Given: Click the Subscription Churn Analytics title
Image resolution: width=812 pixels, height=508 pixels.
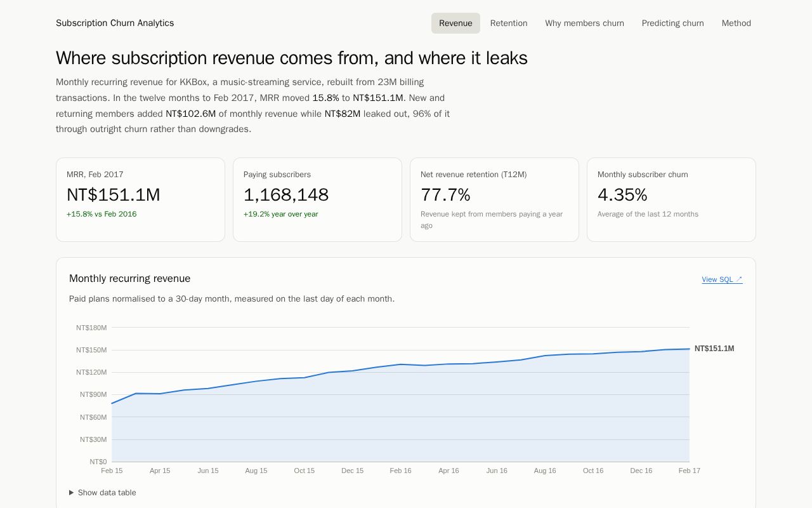Looking at the screenshot, I should coord(115,23).
